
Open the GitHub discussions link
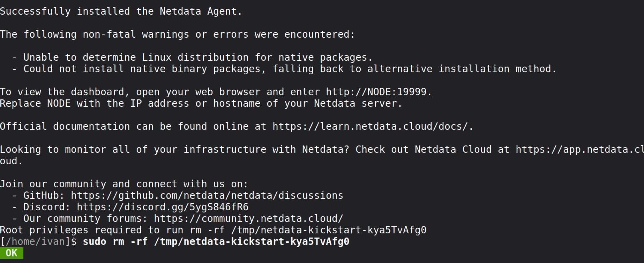click(207, 195)
